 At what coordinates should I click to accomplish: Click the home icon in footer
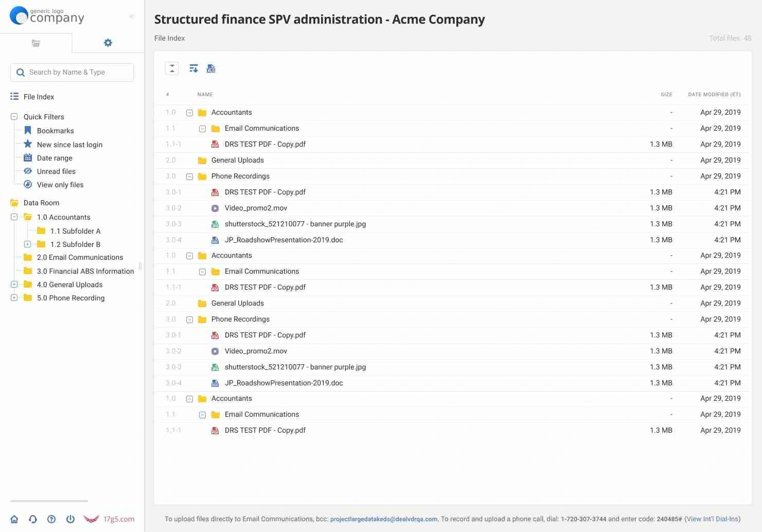point(14,519)
